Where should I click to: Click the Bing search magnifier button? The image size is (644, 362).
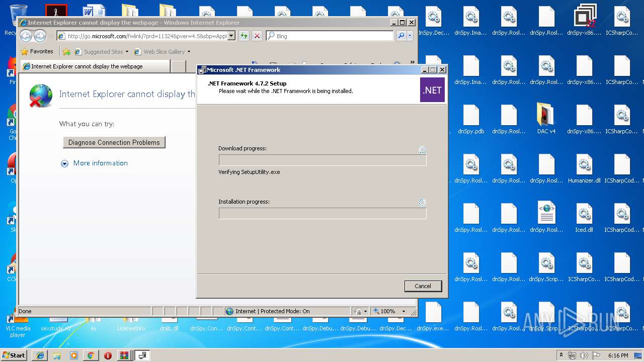coord(400,36)
